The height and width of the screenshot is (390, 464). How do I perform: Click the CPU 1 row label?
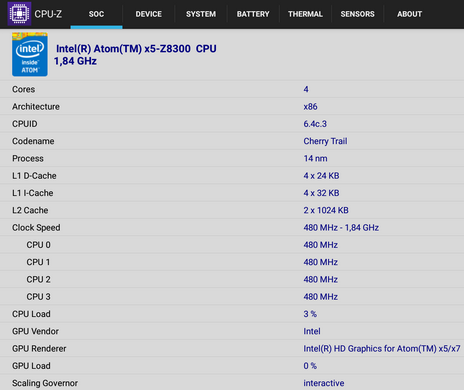38,262
